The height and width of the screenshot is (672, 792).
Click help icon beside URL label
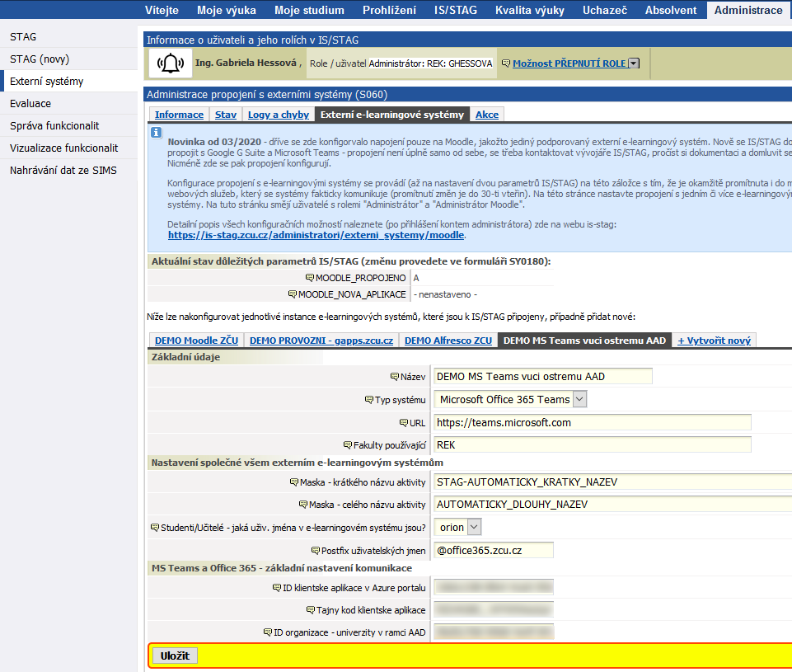(404, 422)
